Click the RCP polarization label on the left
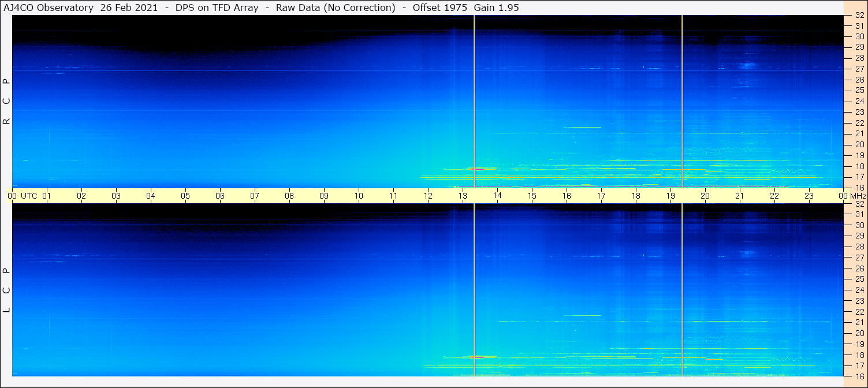The width and height of the screenshot is (868, 388). (x=7, y=101)
